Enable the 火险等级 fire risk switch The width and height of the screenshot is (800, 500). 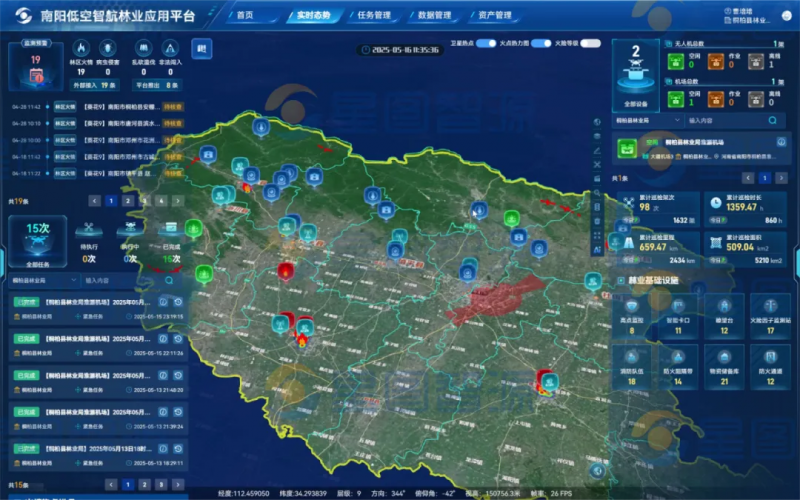click(x=591, y=43)
